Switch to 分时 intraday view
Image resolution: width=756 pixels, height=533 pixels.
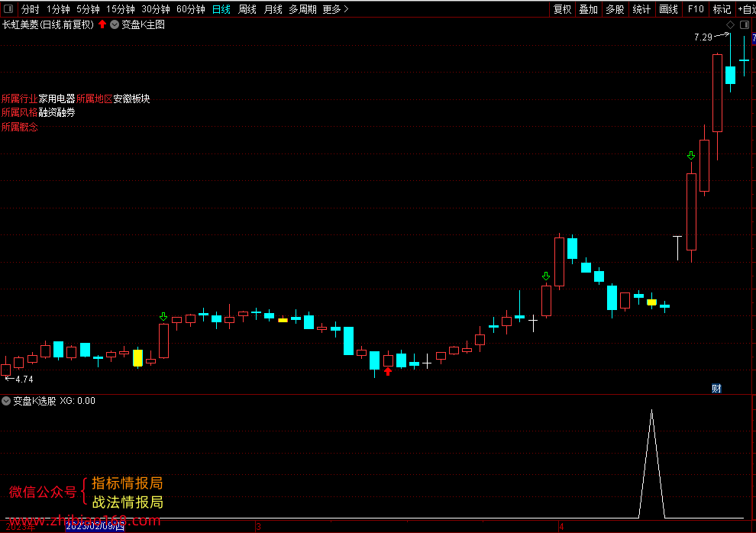point(31,9)
